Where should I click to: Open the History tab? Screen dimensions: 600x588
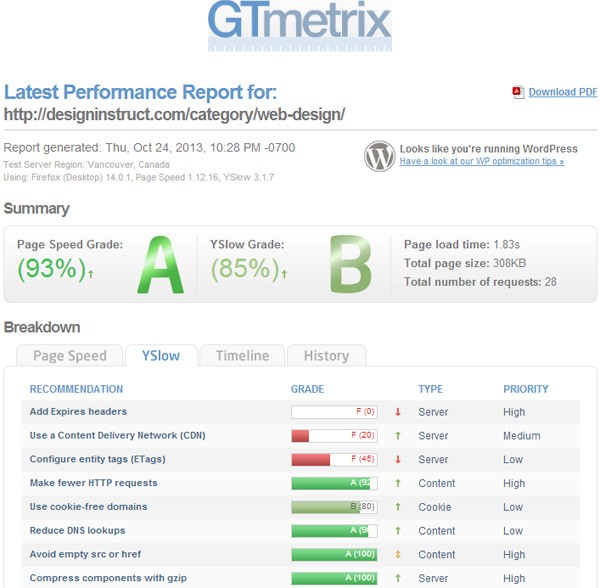[326, 356]
